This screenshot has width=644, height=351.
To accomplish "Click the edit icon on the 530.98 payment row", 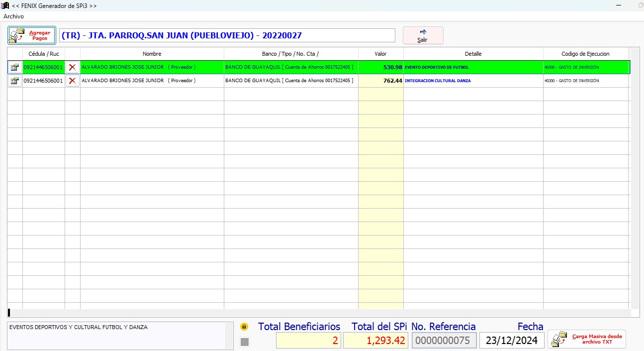I will [x=15, y=67].
